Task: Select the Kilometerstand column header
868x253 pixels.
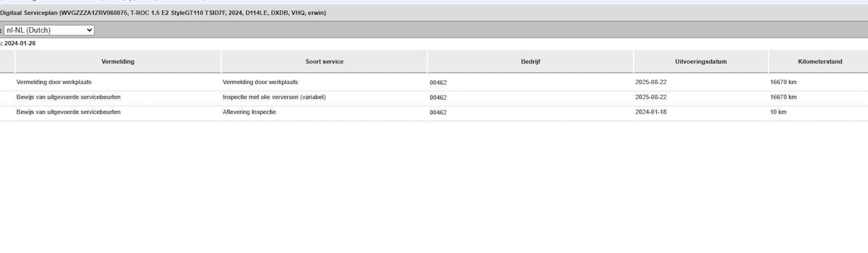Action: click(x=820, y=62)
